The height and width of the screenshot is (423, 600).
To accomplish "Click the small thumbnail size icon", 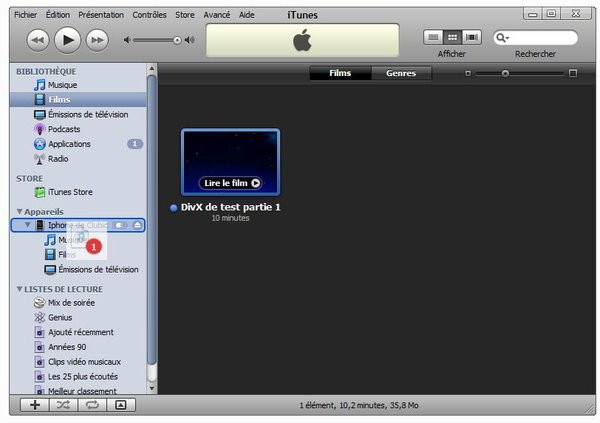I will click(468, 73).
